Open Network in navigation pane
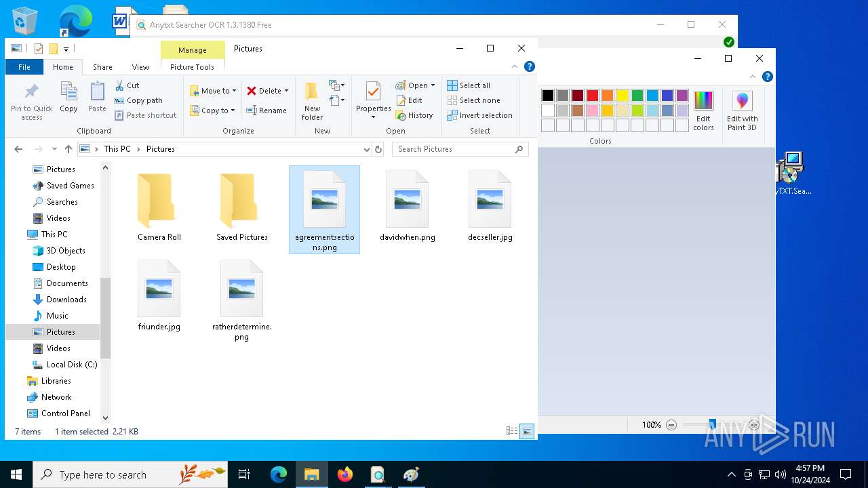 tap(56, 397)
